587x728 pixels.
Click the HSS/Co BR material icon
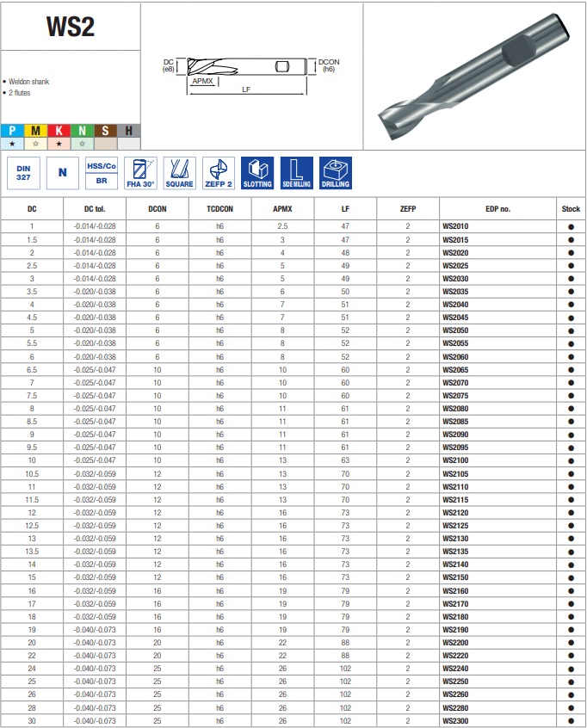click(102, 173)
